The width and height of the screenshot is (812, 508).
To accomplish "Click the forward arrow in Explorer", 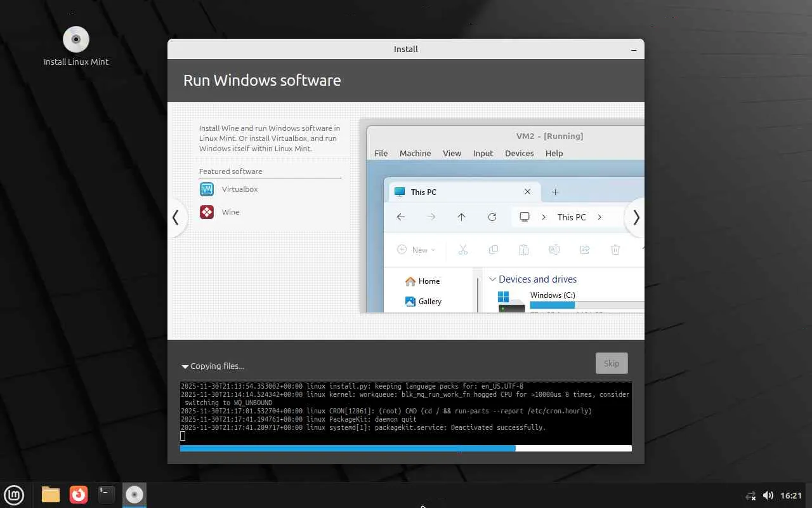I will click(431, 217).
